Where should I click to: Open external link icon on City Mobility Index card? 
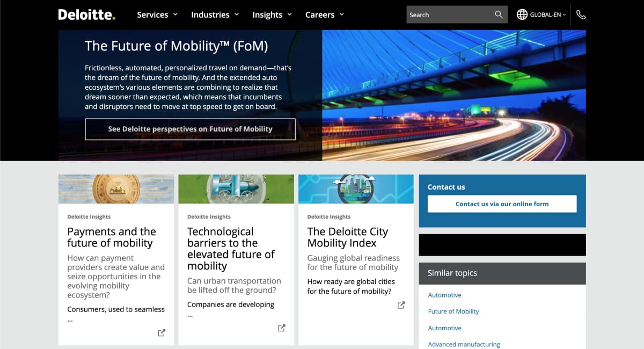pos(401,305)
